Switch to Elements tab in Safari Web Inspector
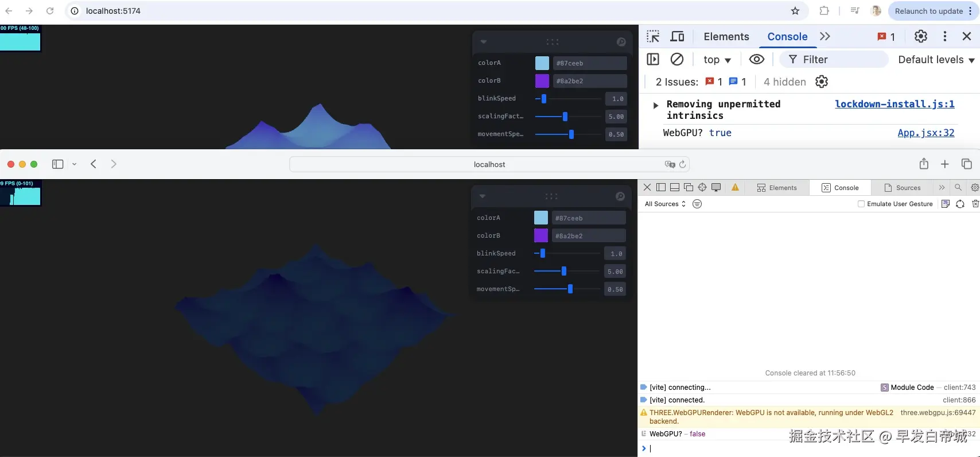The width and height of the screenshot is (980, 457). [x=777, y=188]
